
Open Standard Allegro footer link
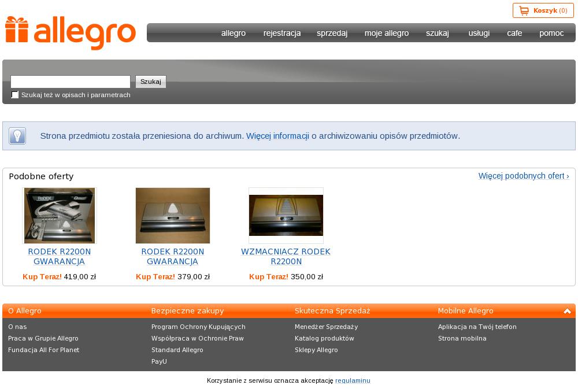[177, 350]
